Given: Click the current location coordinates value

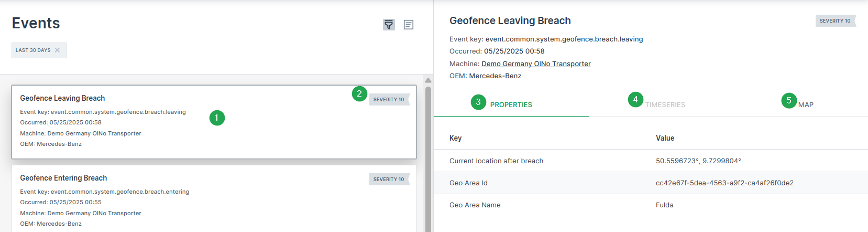Looking at the screenshot, I should coord(698,161).
